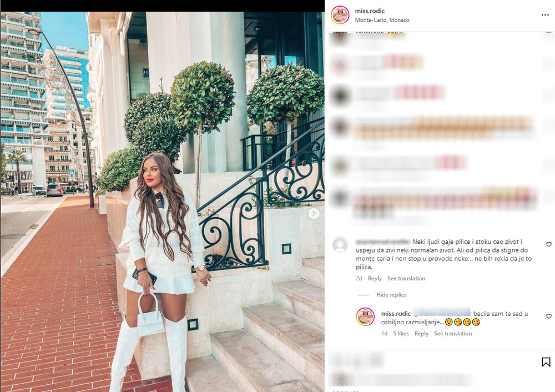Open the three-dot more options menu
This screenshot has width=555, height=392.
(545, 15)
